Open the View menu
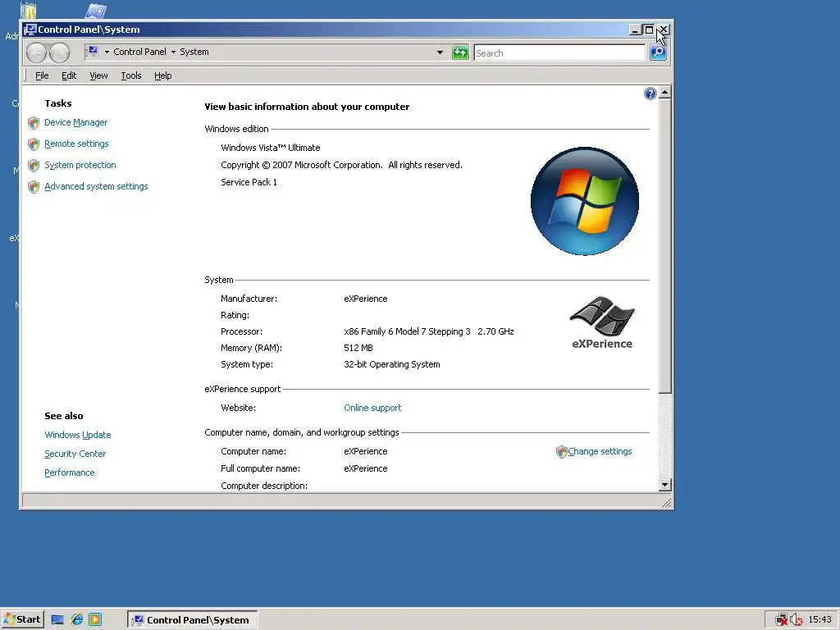The image size is (840, 630). point(98,75)
